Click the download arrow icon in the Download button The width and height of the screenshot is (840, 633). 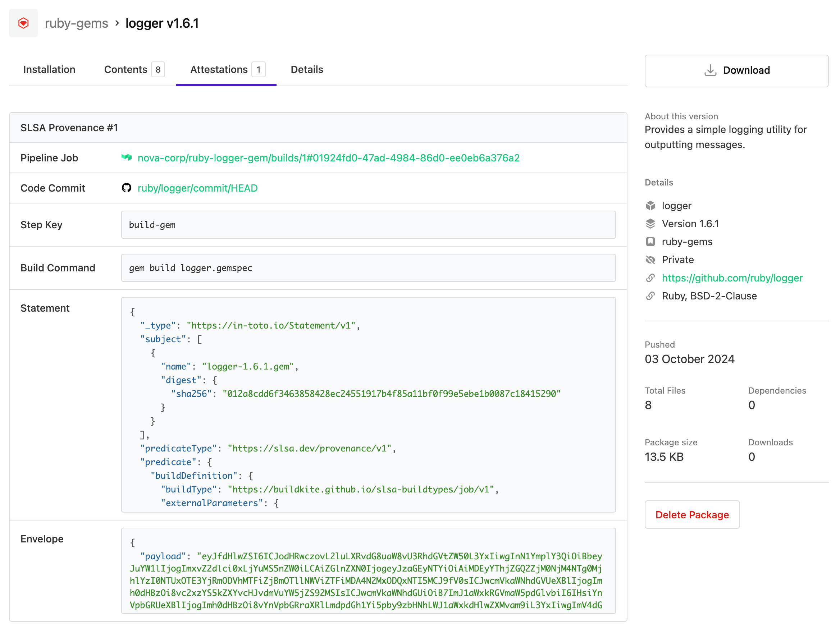[x=710, y=70]
